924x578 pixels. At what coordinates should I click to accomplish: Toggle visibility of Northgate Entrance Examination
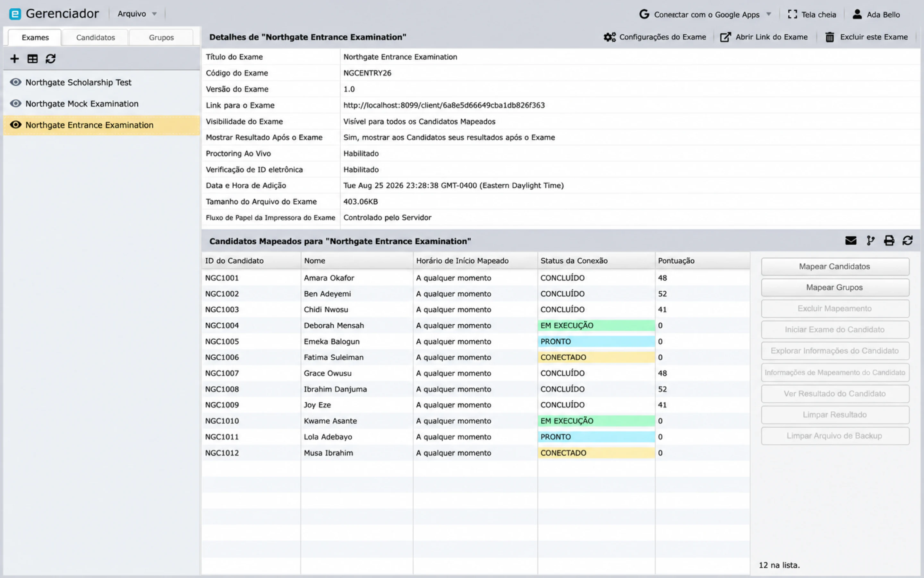[16, 125]
